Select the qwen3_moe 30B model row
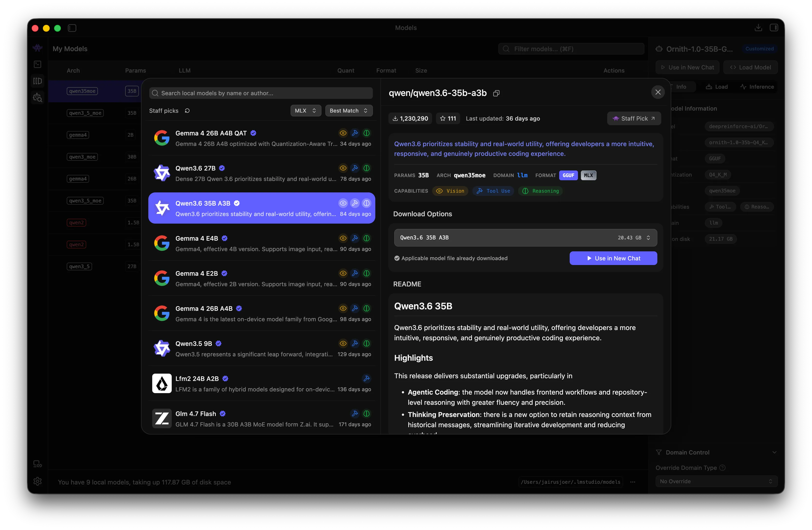This screenshot has height=530, width=812. point(95,157)
